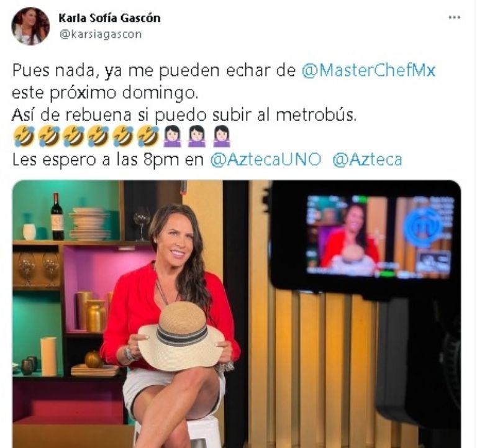Click the stack of plates in photo
Image resolution: width=477 pixels, height=448 pixels.
click(x=89, y=224)
